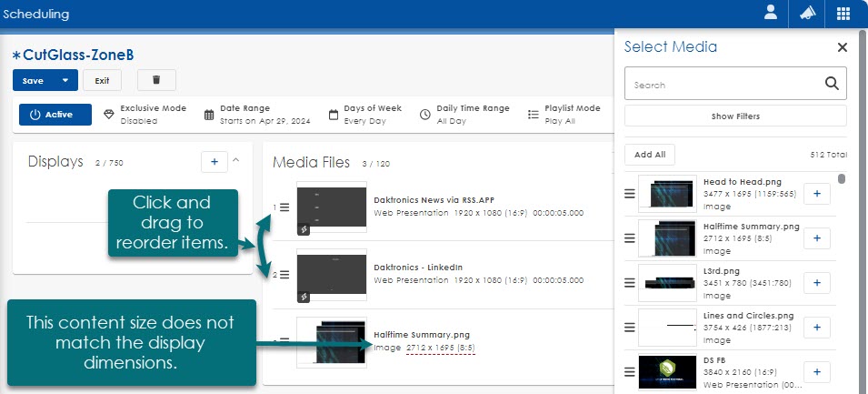
Task: Collapse the Displays panel chevron
Action: coord(236,161)
